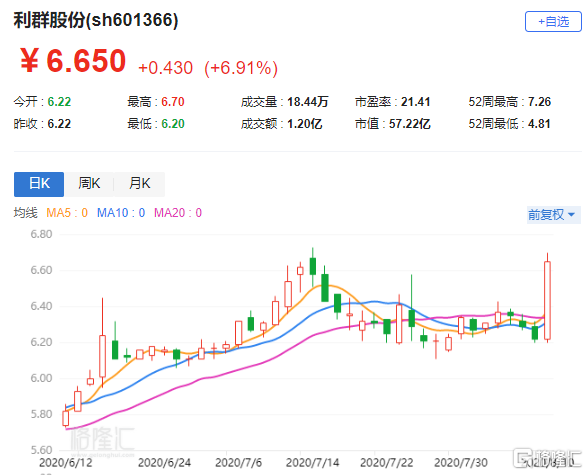This screenshot has height=475, width=588.
Task: Click the MA5 moving average label
Action: (67, 213)
